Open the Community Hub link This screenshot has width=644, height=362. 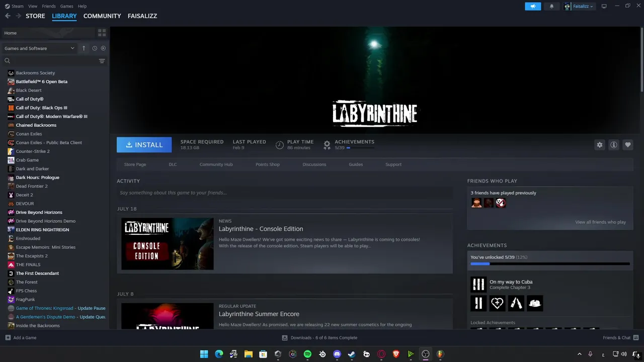pyautogui.click(x=216, y=164)
